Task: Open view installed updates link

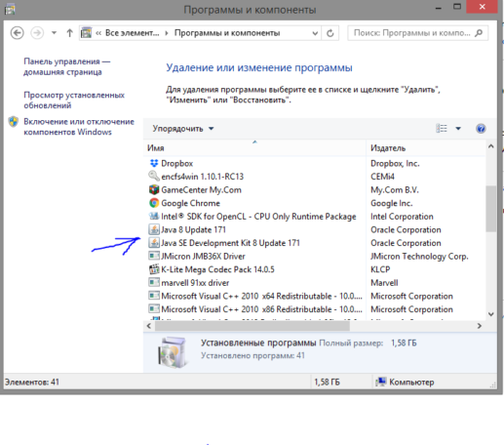Action: click(74, 101)
